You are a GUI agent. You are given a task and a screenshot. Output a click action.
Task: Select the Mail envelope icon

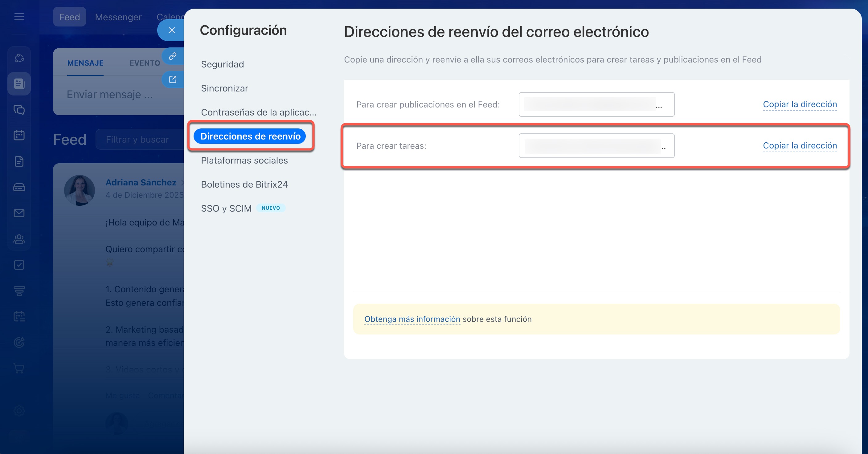[x=19, y=213]
